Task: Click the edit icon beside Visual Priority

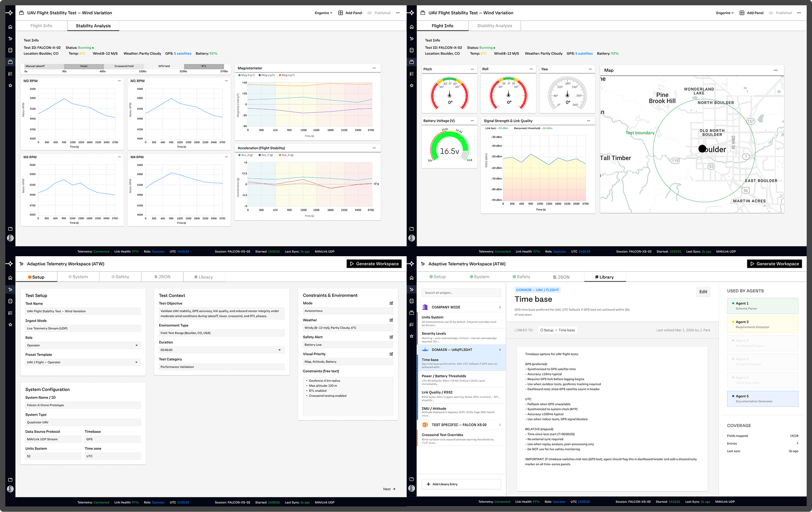Action: pos(391,354)
